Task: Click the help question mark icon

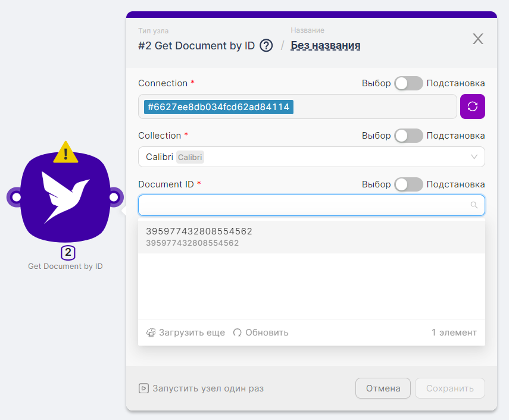Action: (x=266, y=45)
